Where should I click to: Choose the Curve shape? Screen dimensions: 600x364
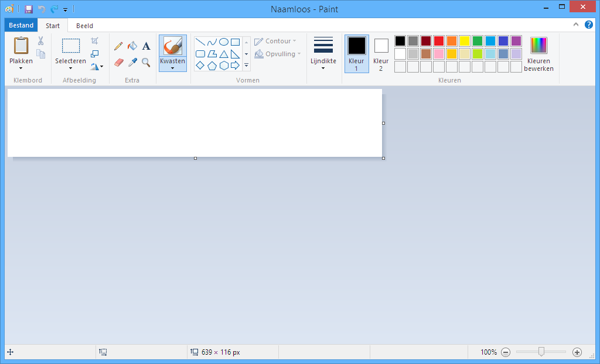(x=212, y=42)
